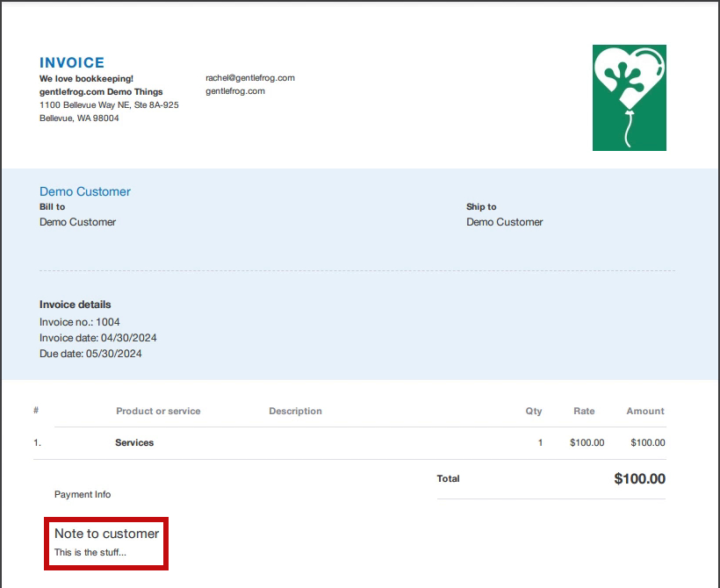The width and height of the screenshot is (720, 588).
Task: Click the $100.00 rate value
Action: (587, 442)
